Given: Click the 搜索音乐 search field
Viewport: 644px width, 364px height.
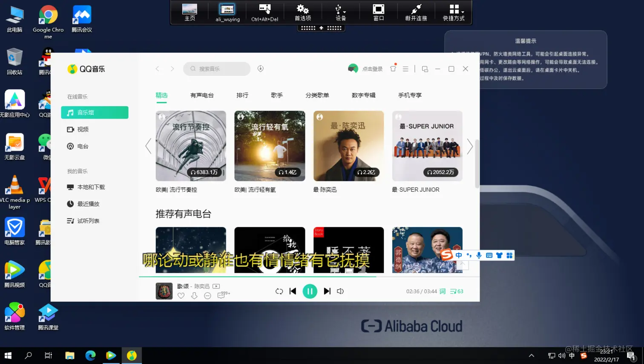Looking at the screenshot, I should (217, 69).
